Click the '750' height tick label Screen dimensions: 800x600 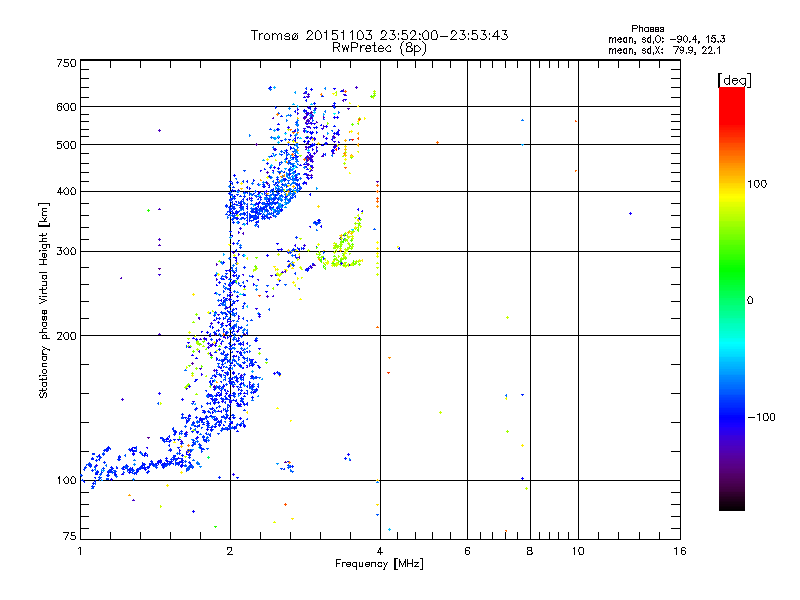pyautogui.click(x=66, y=63)
